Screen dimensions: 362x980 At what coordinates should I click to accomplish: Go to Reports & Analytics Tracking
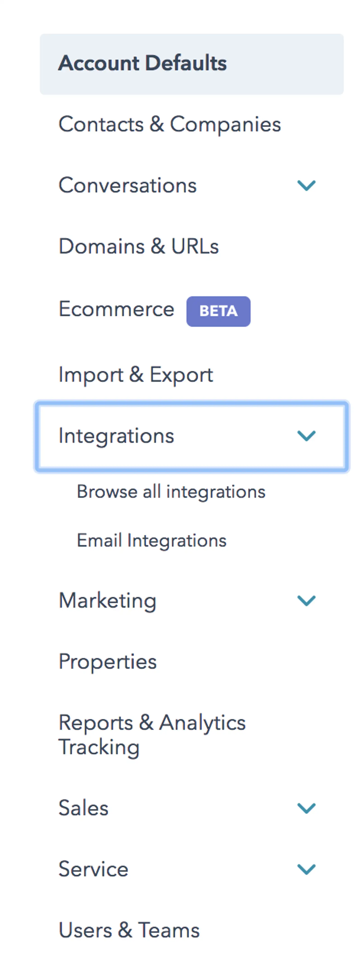point(152,735)
